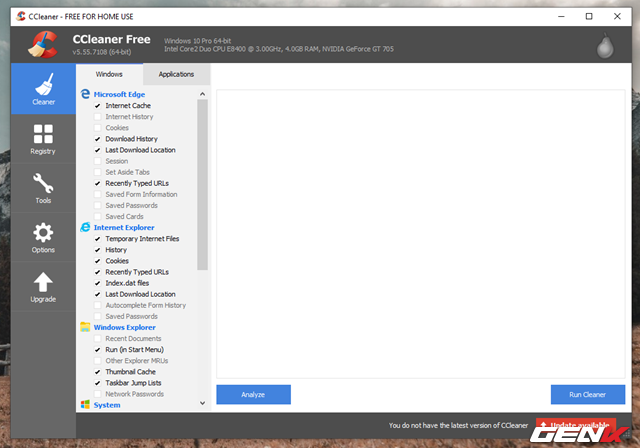Image resolution: width=640 pixels, height=448 pixels.
Task: Minimize the CCleaner window
Action: click(561, 16)
